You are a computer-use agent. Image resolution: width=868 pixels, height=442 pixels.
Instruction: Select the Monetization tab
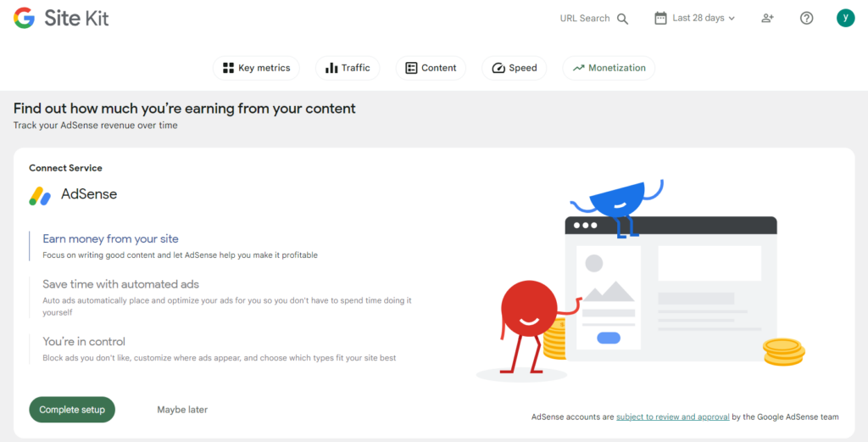(609, 68)
